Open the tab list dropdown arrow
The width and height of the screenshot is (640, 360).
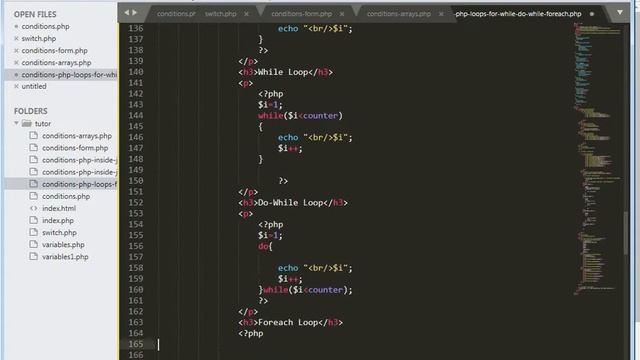pos(620,13)
